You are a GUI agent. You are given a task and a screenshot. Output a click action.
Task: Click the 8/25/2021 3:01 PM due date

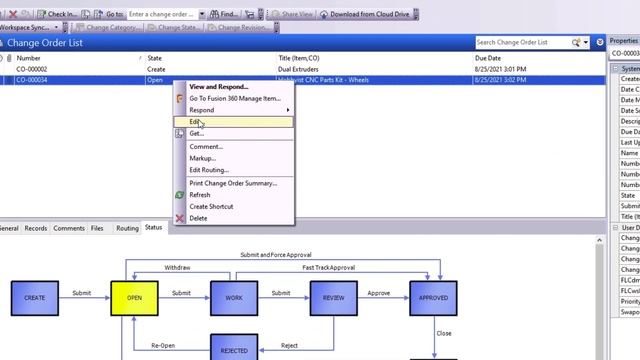pyautogui.click(x=500, y=69)
